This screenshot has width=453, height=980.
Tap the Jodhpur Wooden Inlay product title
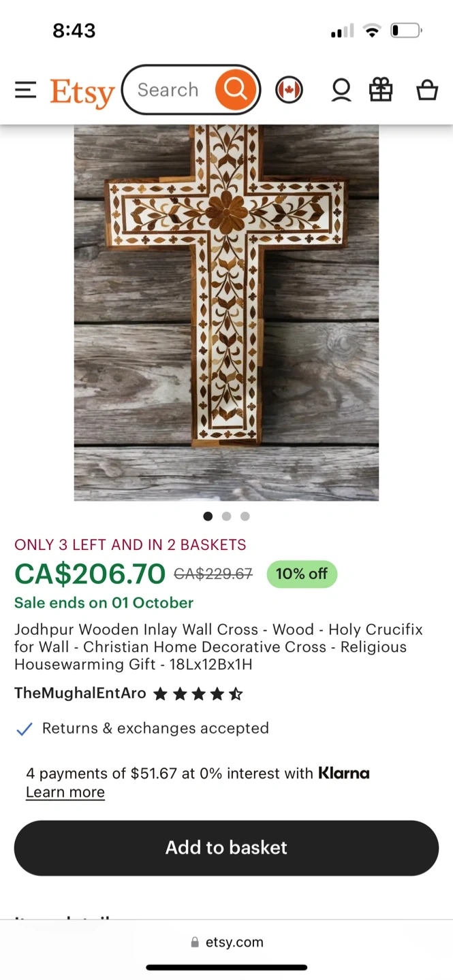(218, 647)
